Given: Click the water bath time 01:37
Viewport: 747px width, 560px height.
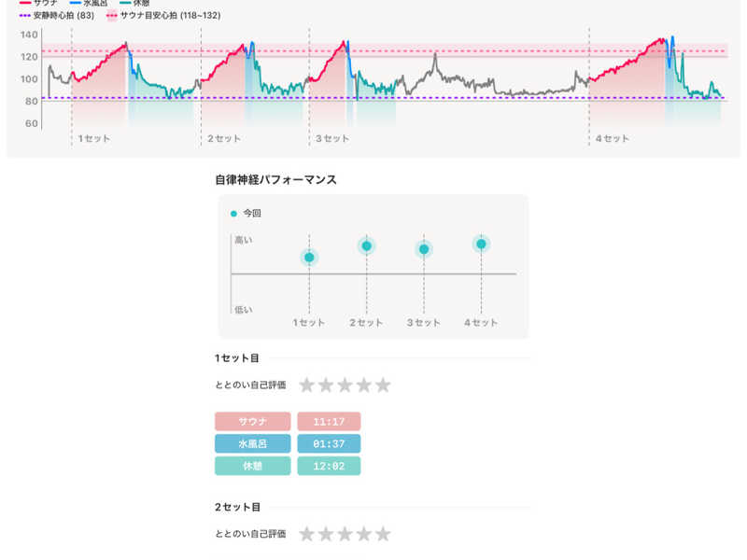Looking at the screenshot, I should click(329, 443).
